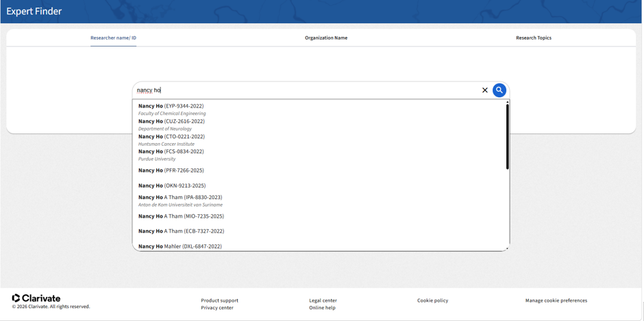This screenshot has width=644, height=321.
Task: Open the Online help link
Action: [x=322, y=307]
